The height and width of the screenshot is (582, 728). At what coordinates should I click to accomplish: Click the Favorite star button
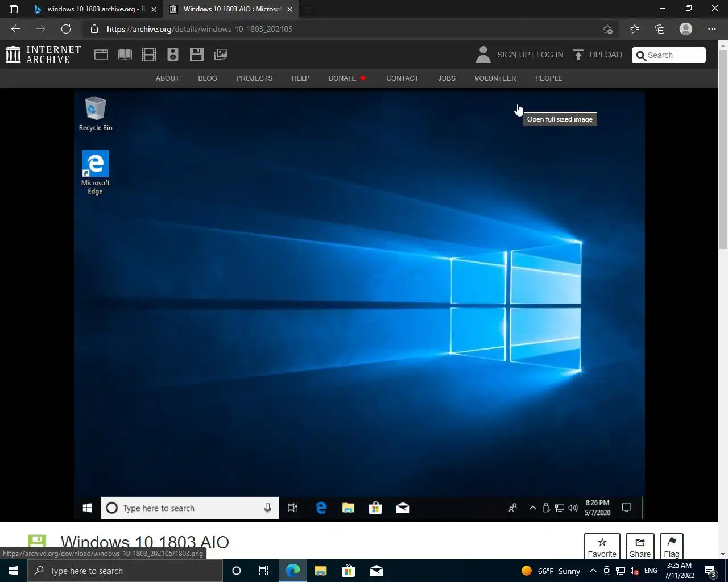602,547
